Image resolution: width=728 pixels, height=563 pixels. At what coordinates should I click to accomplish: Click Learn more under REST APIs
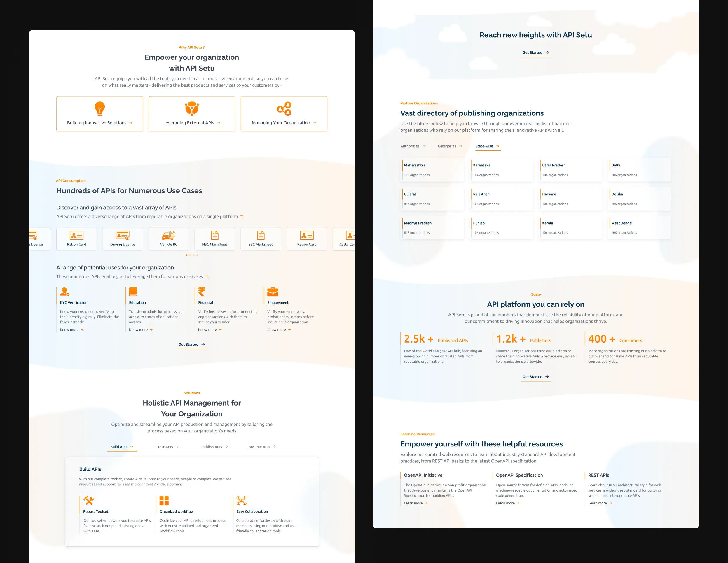600,503
